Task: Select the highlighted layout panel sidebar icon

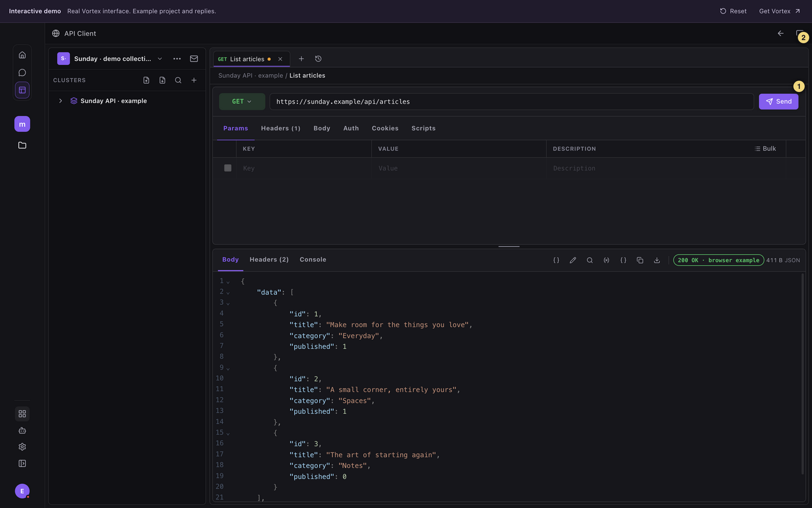Action: click(22, 90)
